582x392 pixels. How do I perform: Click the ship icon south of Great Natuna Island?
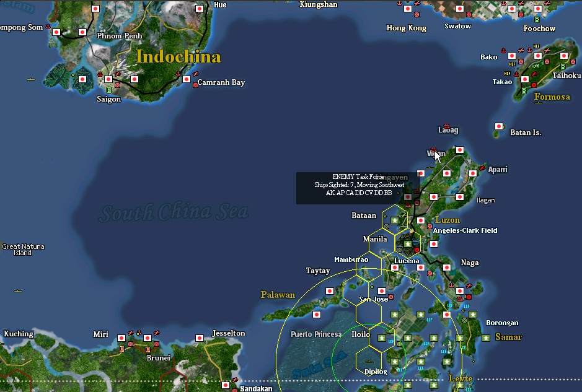click(x=18, y=291)
